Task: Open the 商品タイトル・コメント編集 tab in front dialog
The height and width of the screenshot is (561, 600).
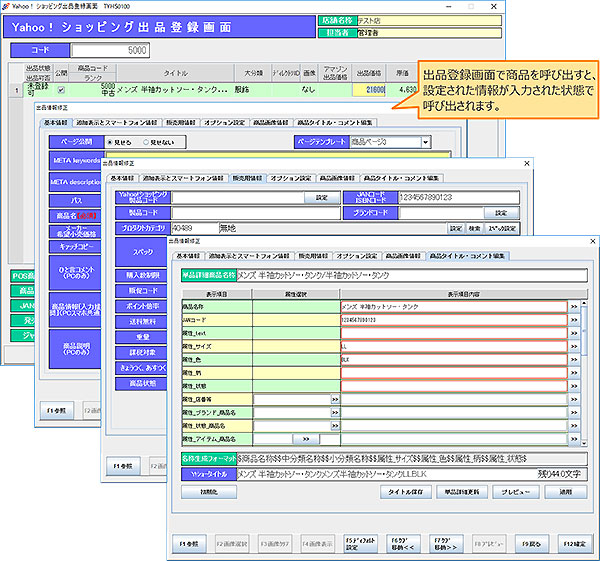Action: tap(470, 256)
